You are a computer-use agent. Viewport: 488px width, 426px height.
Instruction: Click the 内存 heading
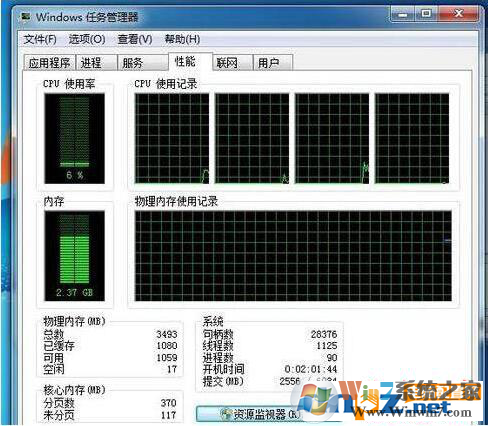tap(54, 201)
